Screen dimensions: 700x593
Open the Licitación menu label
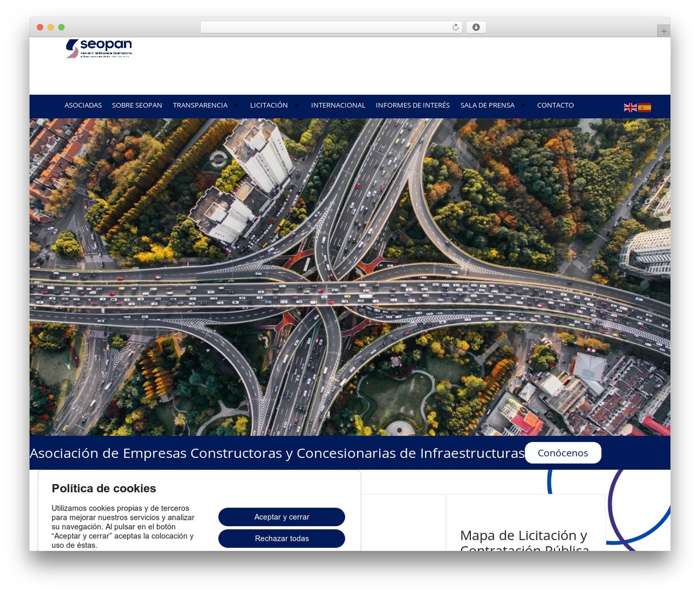[x=269, y=106]
